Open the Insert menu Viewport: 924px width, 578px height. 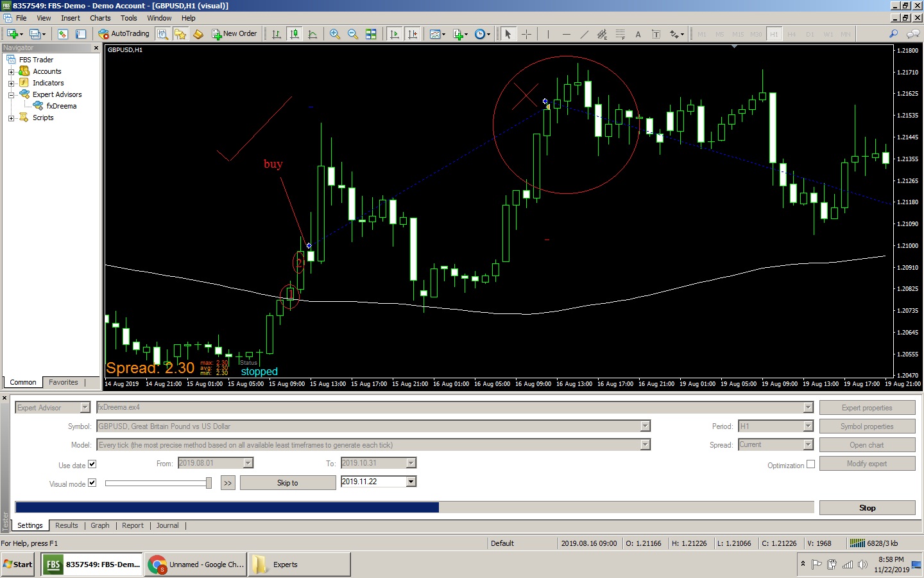coord(71,18)
